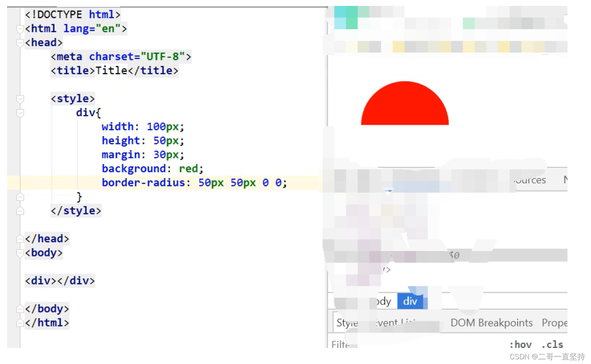The width and height of the screenshot is (591, 364).
Task: Select the body breadcrumb in DevTools
Action: (383, 301)
